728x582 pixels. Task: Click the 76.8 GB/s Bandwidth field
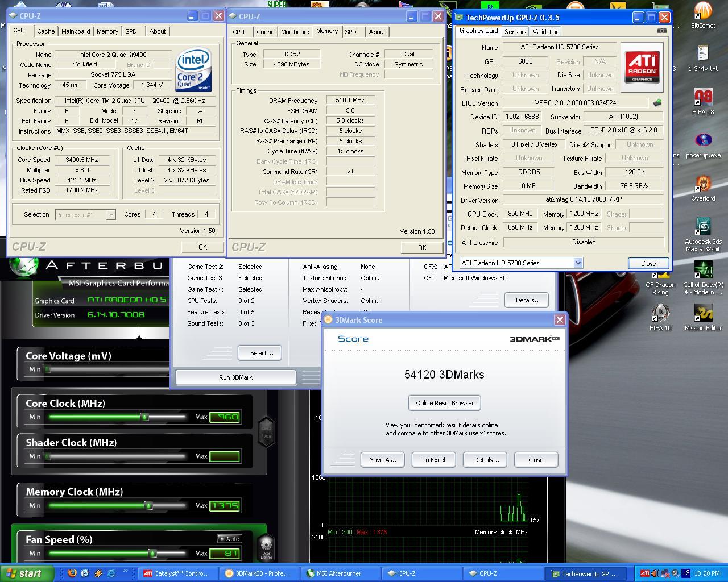pos(634,186)
